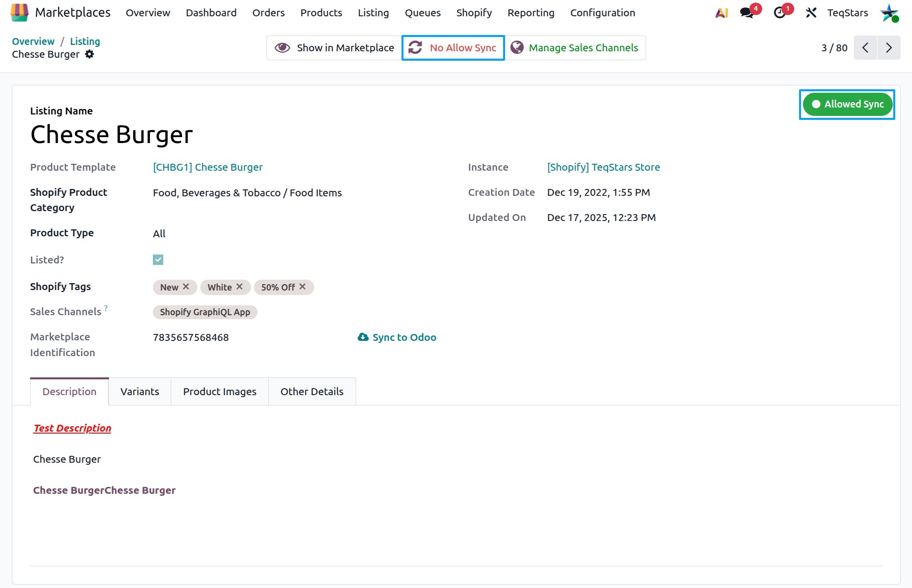The width and height of the screenshot is (912, 588).
Task: Click the cloud download icon for Sync to Odoo
Action: 363,337
